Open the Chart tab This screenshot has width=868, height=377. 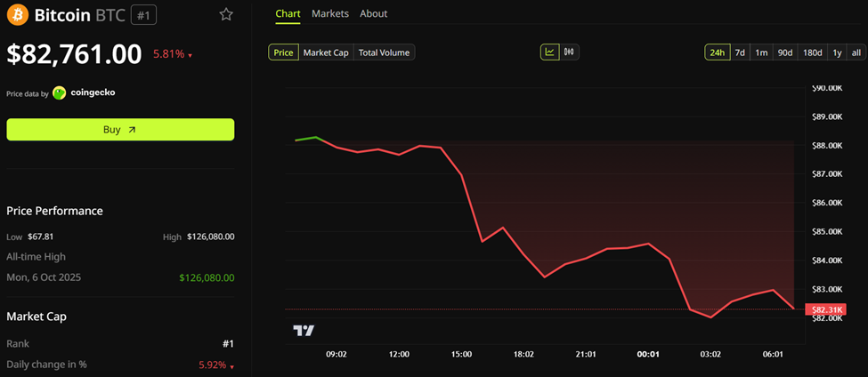coord(288,13)
